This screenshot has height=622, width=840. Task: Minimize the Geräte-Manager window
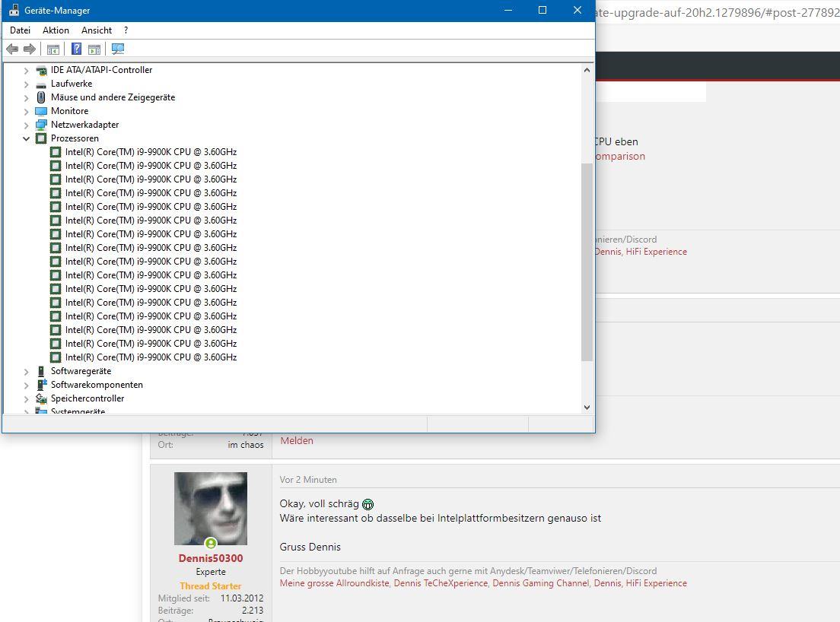508,10
